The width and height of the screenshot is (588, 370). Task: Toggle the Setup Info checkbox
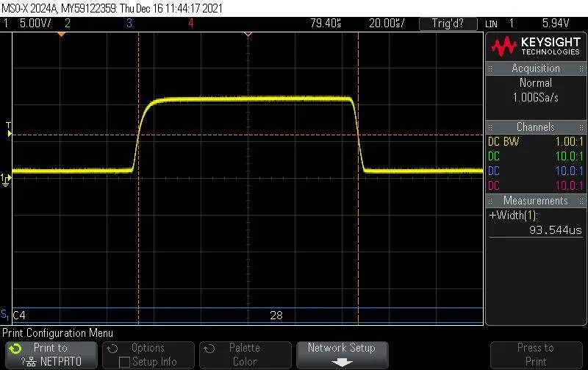(123, 362)
